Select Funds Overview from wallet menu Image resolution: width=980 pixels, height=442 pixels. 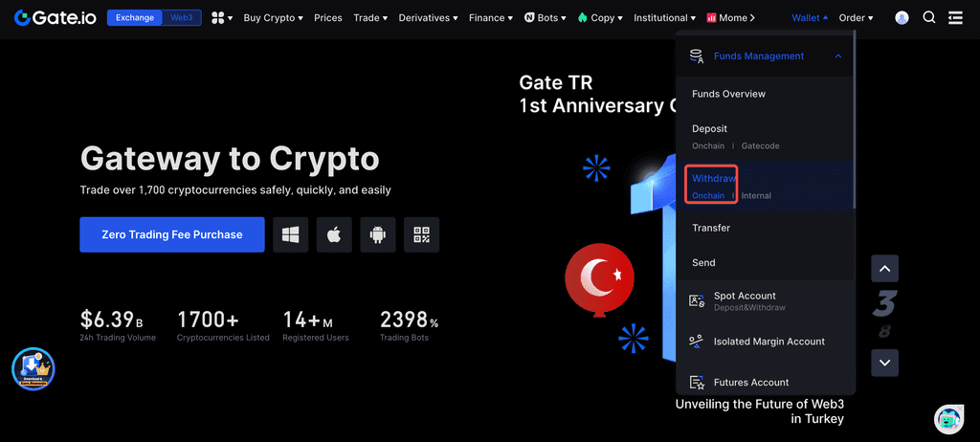click(728, 94)
